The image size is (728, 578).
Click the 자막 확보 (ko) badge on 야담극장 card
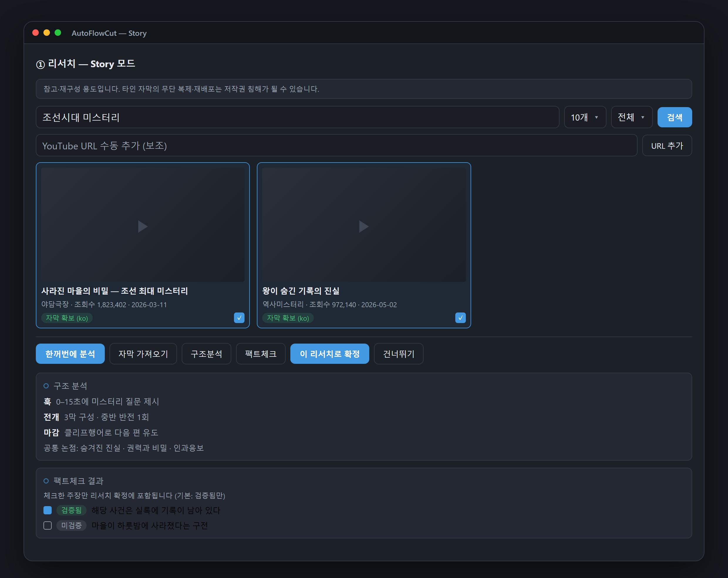[x=67, y=318]
